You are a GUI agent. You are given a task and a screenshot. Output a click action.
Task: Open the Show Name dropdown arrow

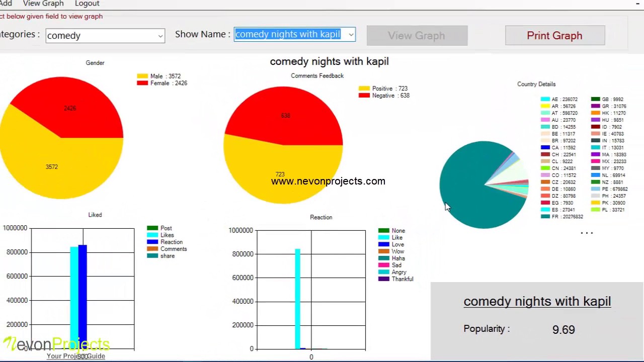(351, 35)
